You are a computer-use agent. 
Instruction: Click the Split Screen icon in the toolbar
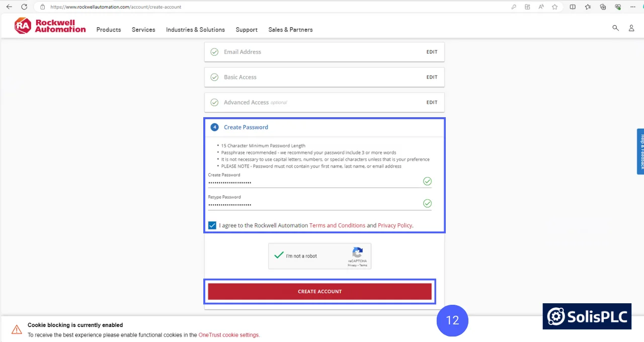(x=573, y=7)
